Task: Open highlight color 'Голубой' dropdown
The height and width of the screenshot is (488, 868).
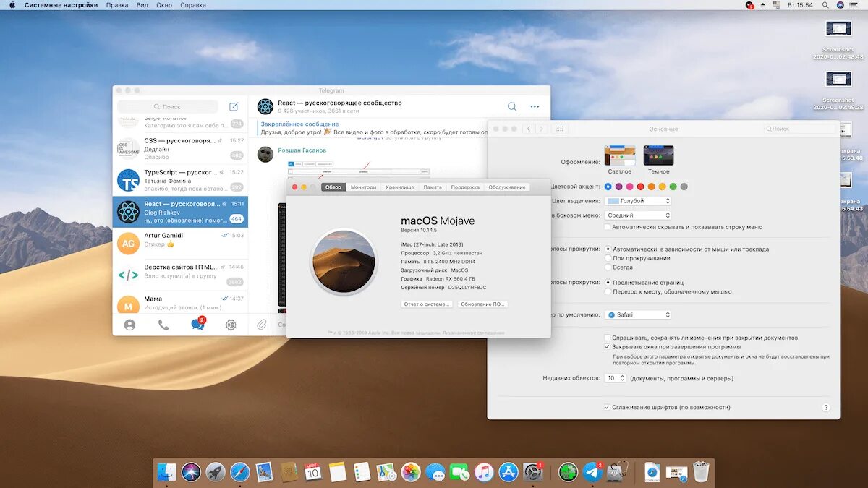Action: 638,201
